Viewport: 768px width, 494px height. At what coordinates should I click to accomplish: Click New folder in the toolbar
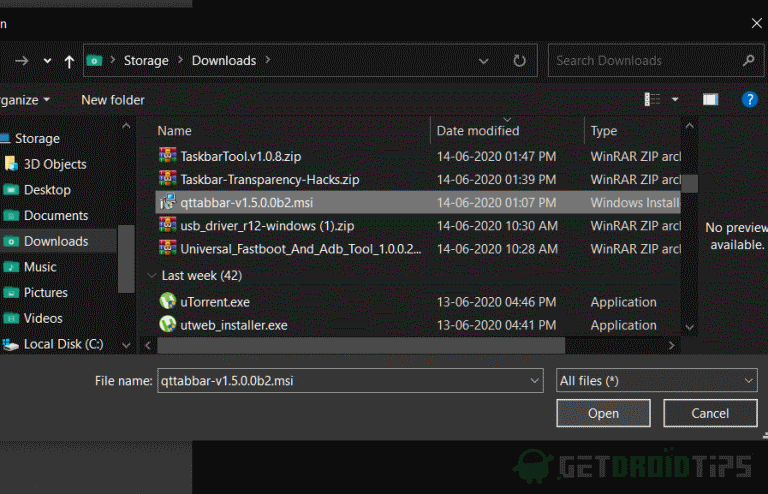coord(112,100)
